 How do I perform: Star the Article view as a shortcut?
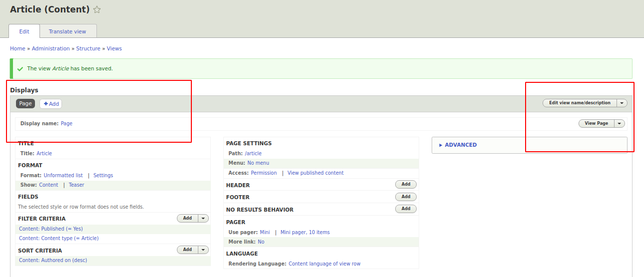[97, 9]
